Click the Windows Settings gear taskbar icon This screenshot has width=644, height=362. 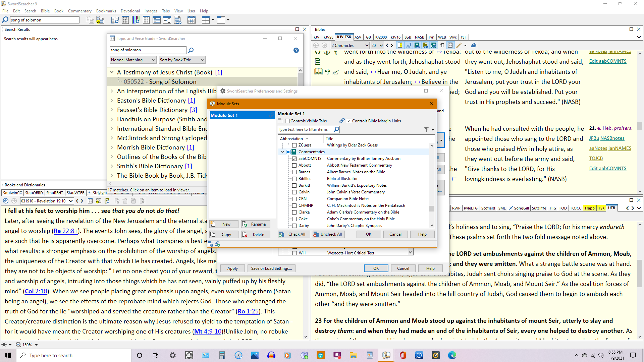tap(172, 355)
